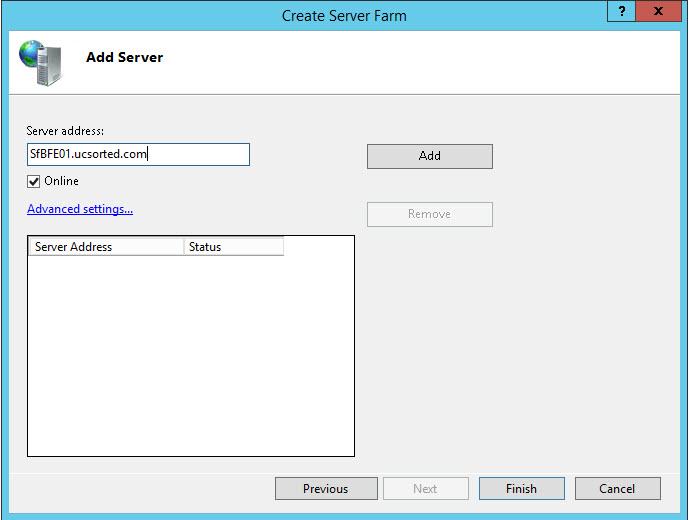Viewport: 692px width, 520px height.
Task: Cancel the server farm wizard
Action: click(x=617, y=488)
